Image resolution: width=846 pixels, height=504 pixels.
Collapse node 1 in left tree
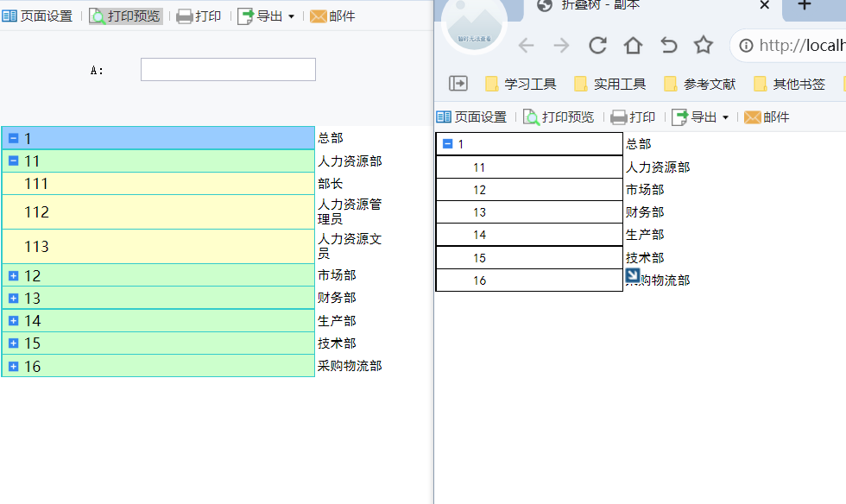14,138
